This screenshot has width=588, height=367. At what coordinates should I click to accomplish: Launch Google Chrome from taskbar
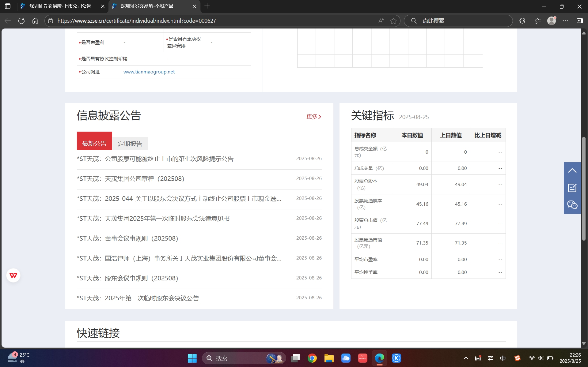[x=312, y=358]
